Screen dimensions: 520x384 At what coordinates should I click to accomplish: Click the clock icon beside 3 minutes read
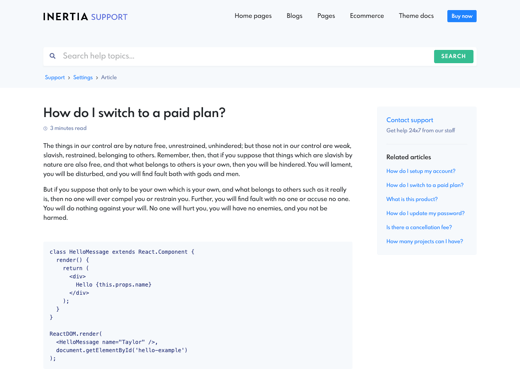[45, 128]
